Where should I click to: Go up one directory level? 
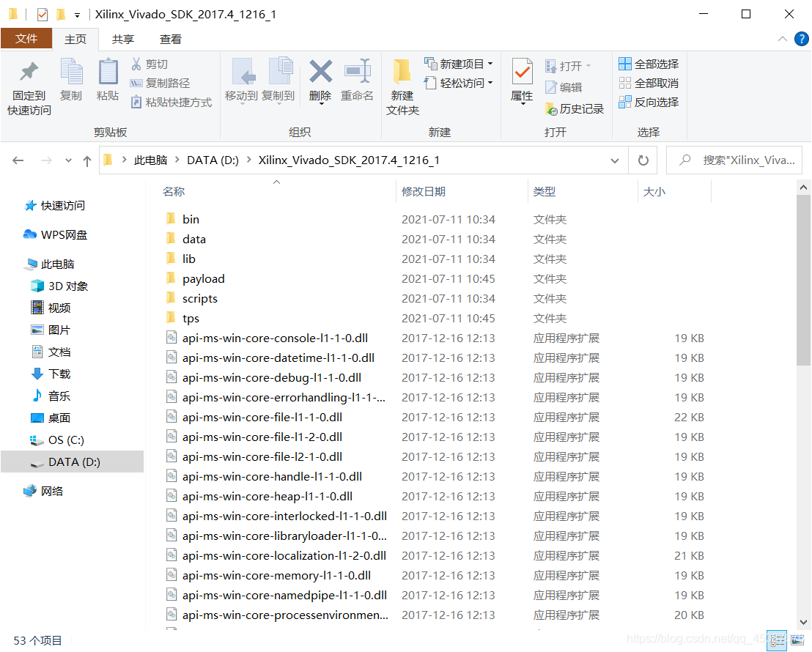pos(87,160)
